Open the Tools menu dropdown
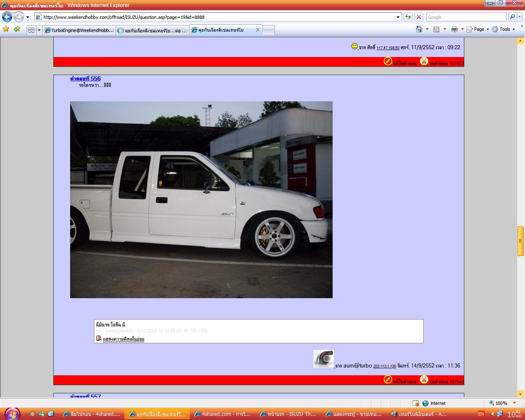 tap(504, 29)
